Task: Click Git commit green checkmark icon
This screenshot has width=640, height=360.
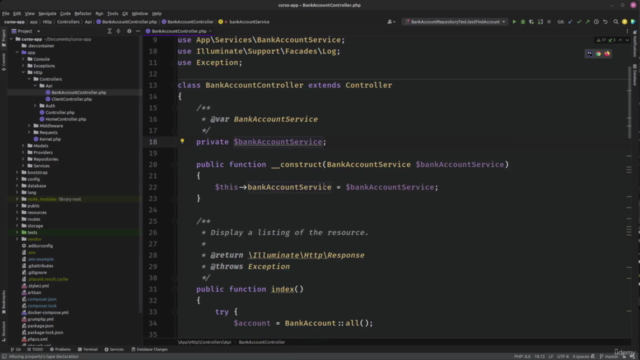Action: pyautogui.click(x=579, y=22)
